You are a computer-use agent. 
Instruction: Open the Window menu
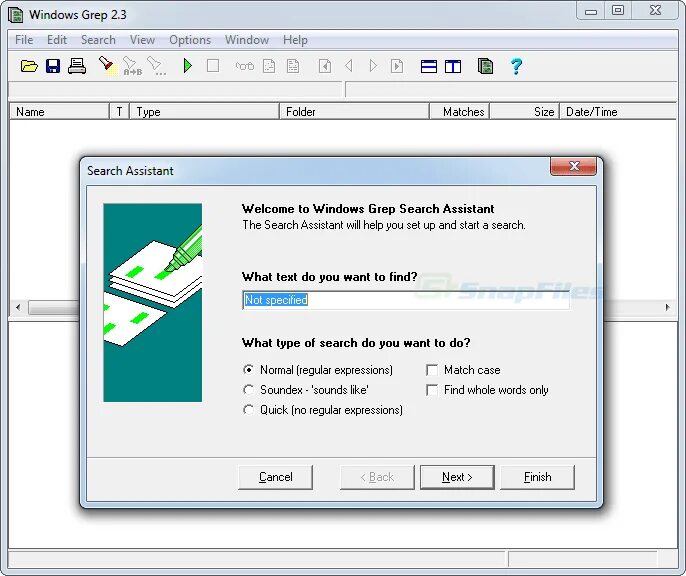click(247, 40)
